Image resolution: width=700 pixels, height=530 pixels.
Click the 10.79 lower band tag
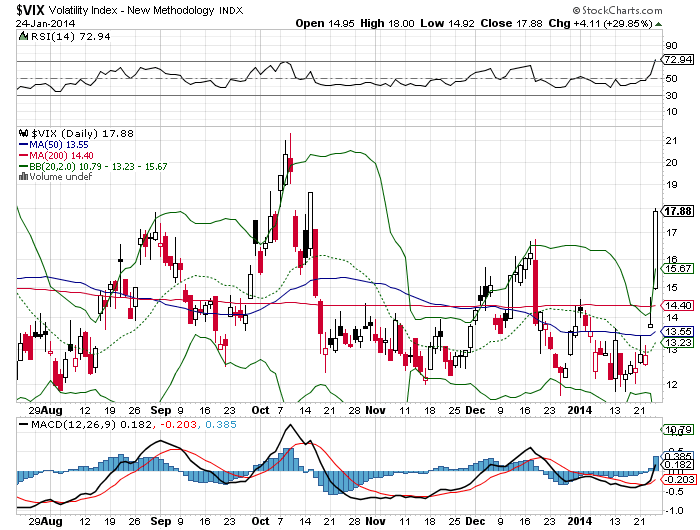[678, 430]
